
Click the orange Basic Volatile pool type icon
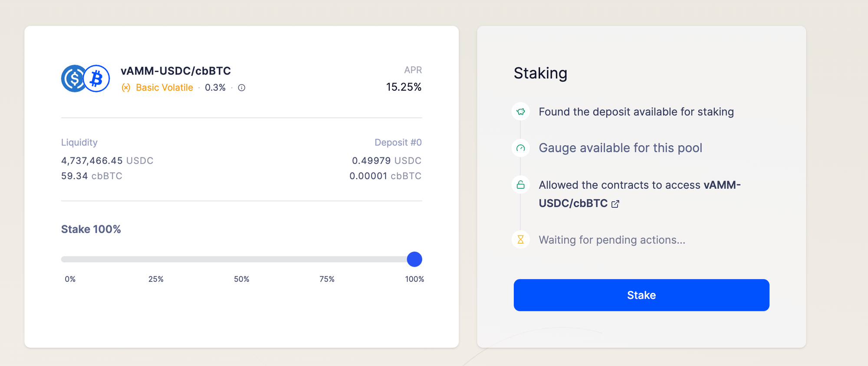[x=126, y=88]
